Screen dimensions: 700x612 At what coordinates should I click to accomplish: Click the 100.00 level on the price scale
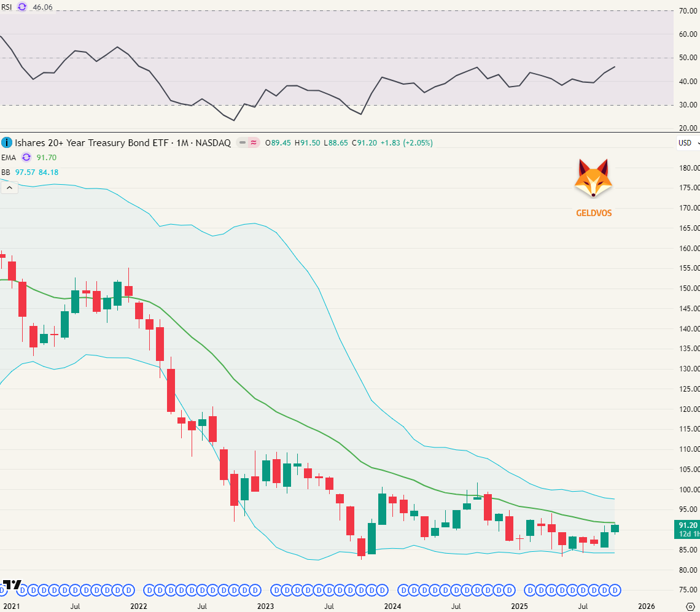[689, 490]
